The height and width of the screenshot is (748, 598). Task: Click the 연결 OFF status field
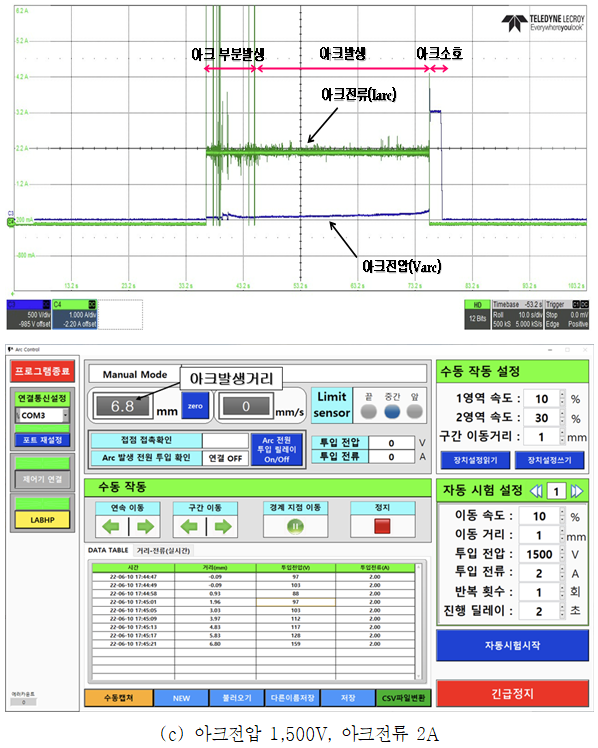[225, 458]
